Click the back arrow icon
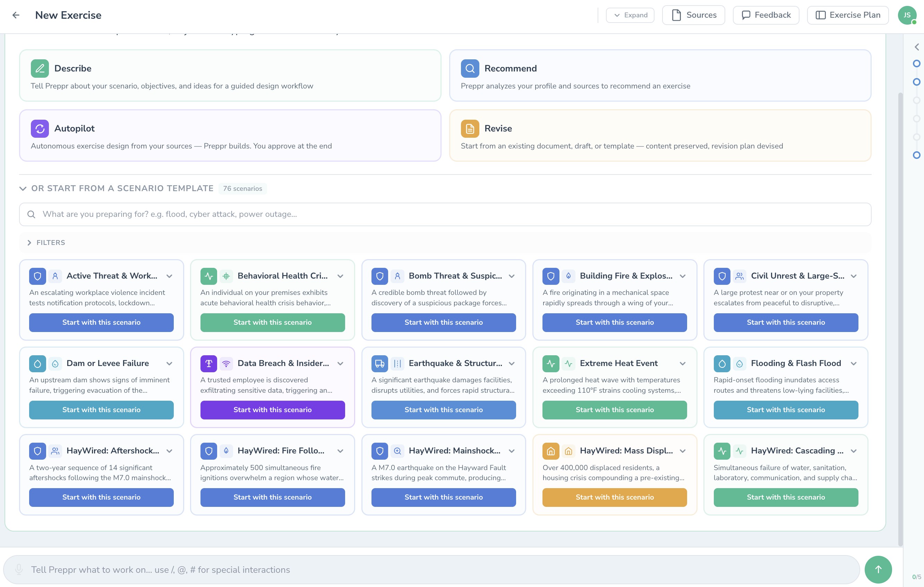924x587 pixels. [16, 15]
